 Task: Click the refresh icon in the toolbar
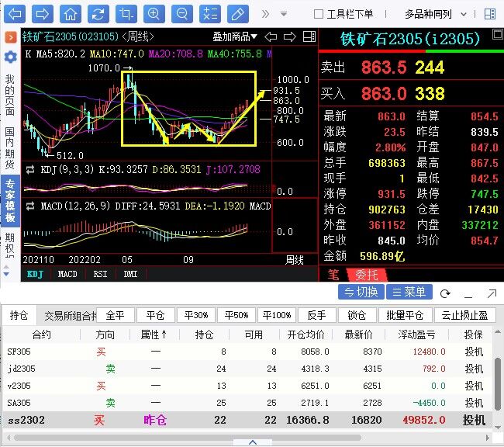[98, 14]
